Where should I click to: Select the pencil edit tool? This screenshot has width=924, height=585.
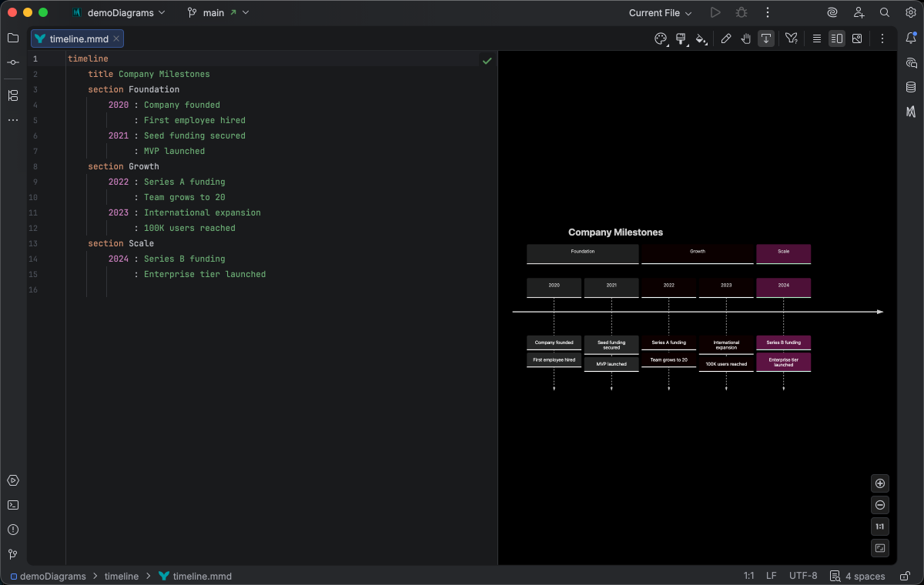tap(726, 38)
